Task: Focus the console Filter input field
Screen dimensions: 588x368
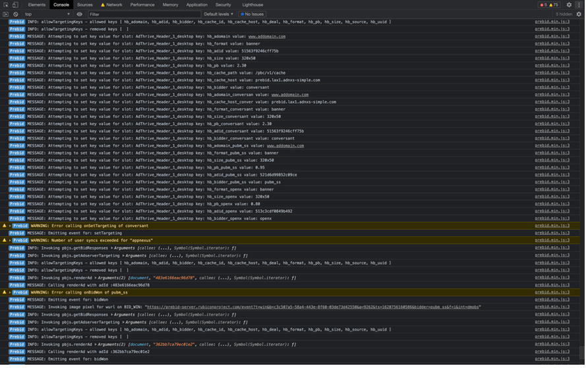Action: [x=144, y=14]
